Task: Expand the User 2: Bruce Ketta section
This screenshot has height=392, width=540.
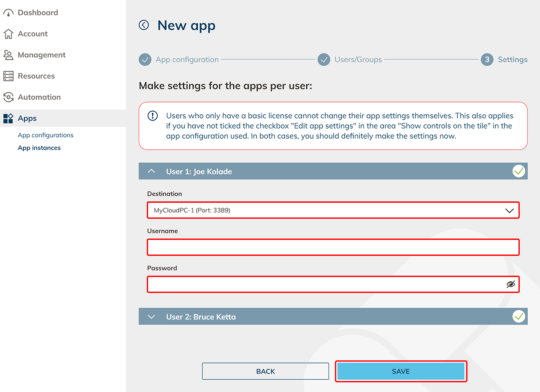Action: [152, 317]
